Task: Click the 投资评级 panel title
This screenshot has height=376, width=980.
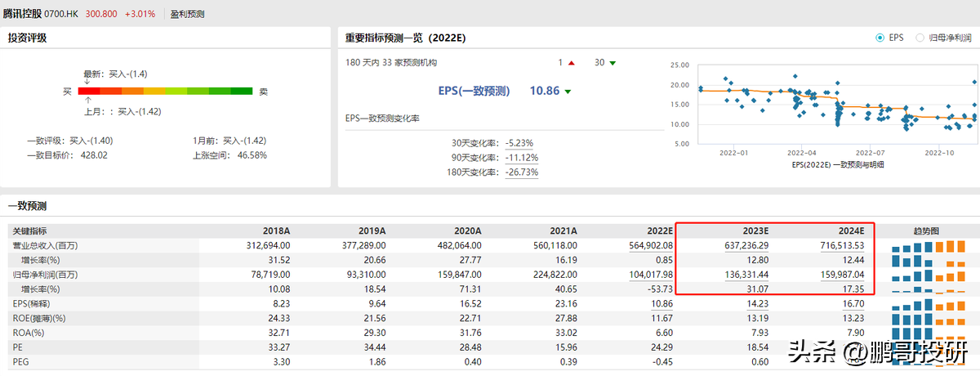Action: click(x=27, y=38)
